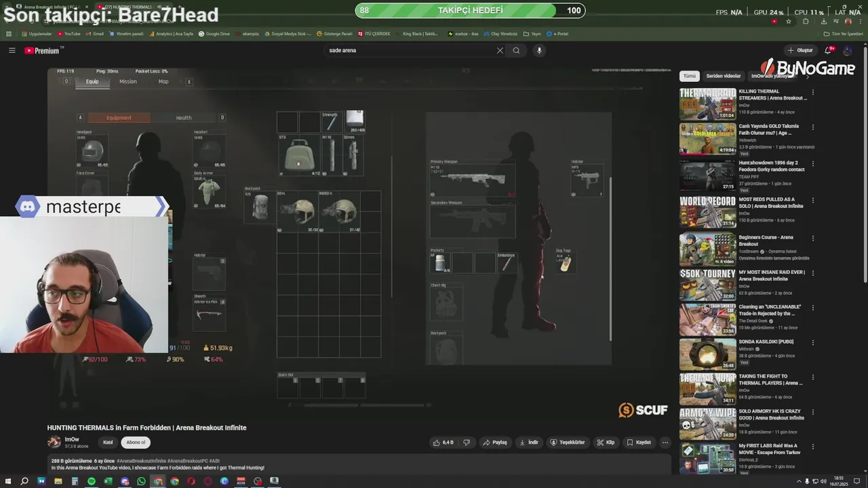This screenshot has width=868, height=488.
Task: Open options for 'MOST REDS PULLED' video
Action: (812, 200)
